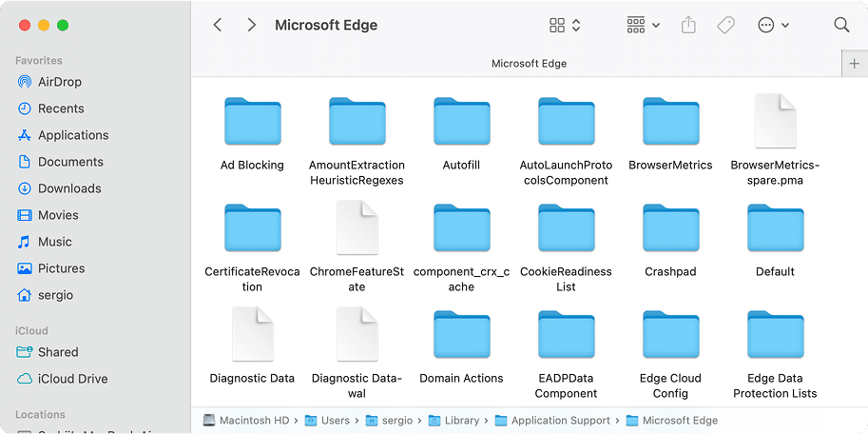
Task: Click the Tags icon in toolbar
Action: tap(725, 25)
